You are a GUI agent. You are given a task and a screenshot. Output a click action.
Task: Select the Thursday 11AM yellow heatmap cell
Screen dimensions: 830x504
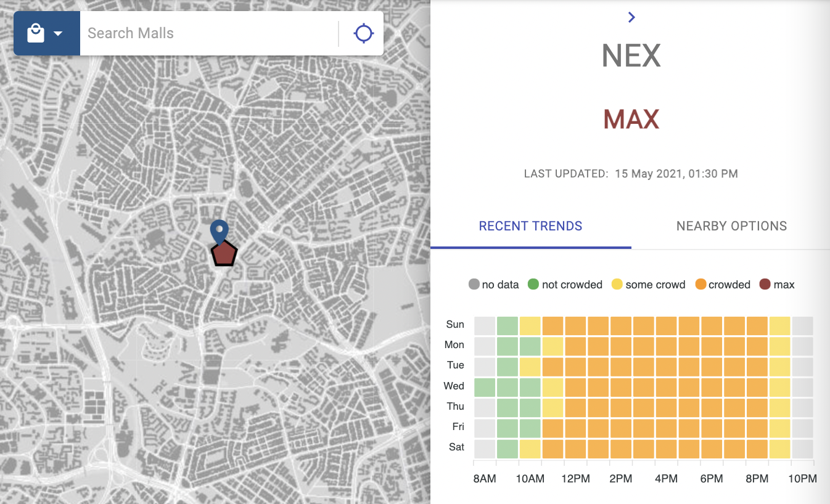(x=553, y=407)
